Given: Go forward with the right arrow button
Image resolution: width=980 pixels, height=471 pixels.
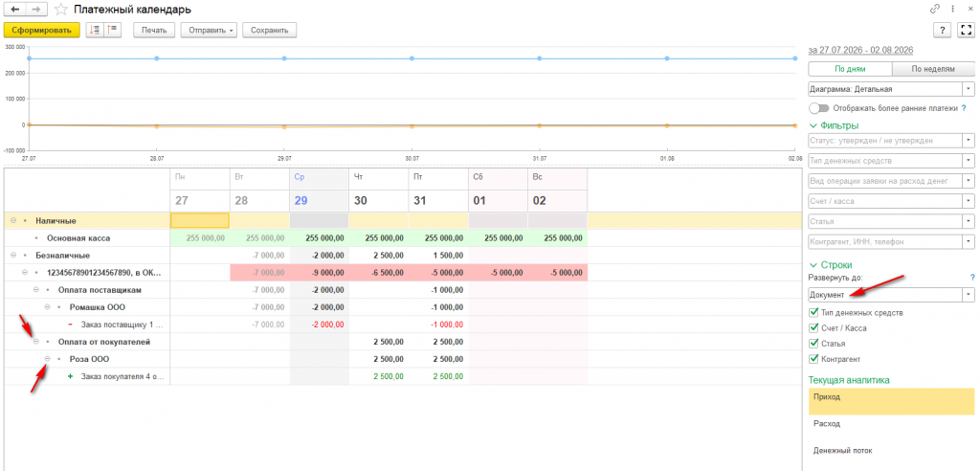Looking at the screenshot, I should (36, 9).
